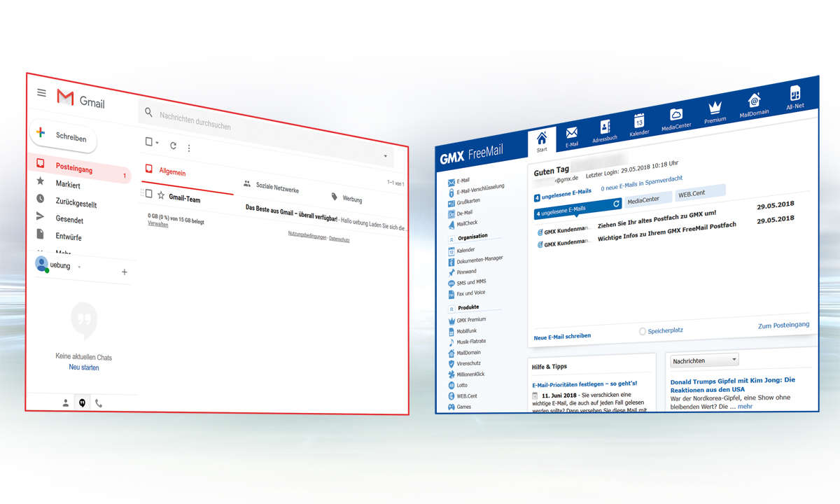The image size is (840, 504).
Task: Click Zum Posteingang link in GMX
Action: 783,325
